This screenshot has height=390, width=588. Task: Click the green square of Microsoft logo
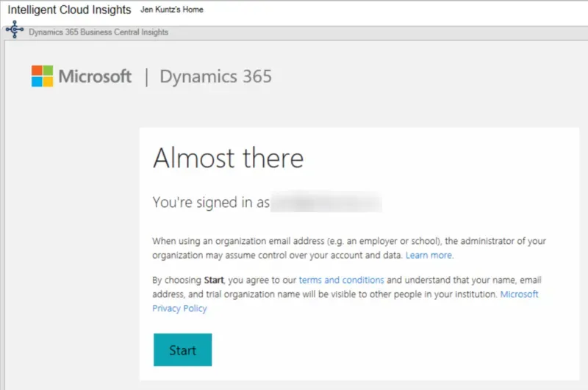tap(49, 71)
